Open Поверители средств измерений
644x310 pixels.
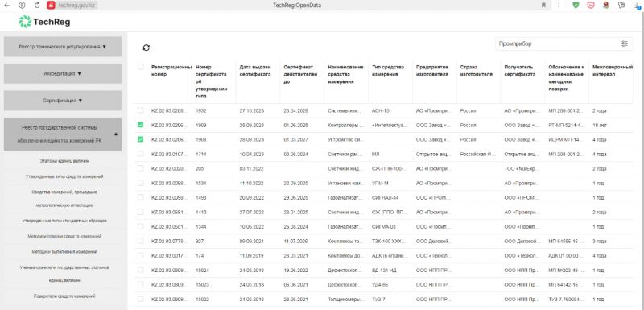click(64, 296)
